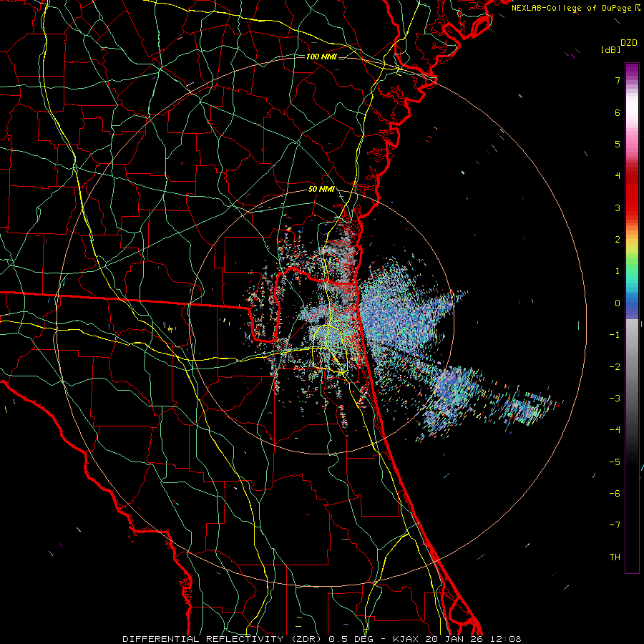Click the DZD legend label
This screenshot has width=644, height=644.
click(628, 42)
